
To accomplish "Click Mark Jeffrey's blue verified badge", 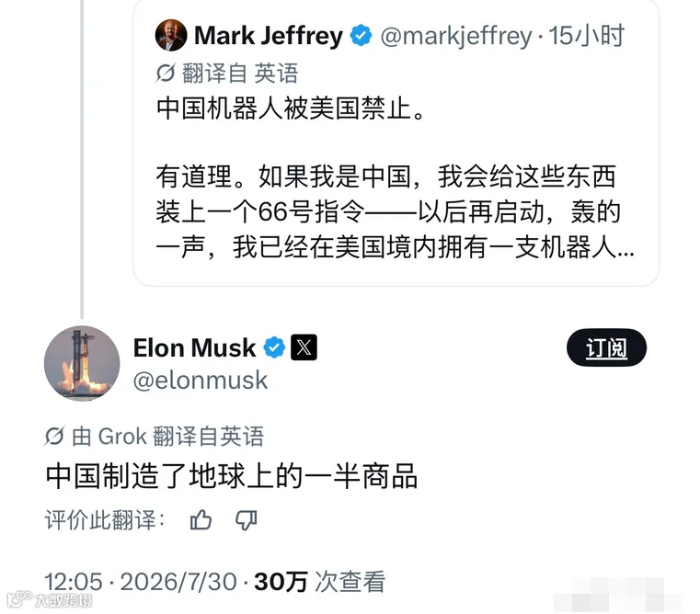I will click(361, 36).
